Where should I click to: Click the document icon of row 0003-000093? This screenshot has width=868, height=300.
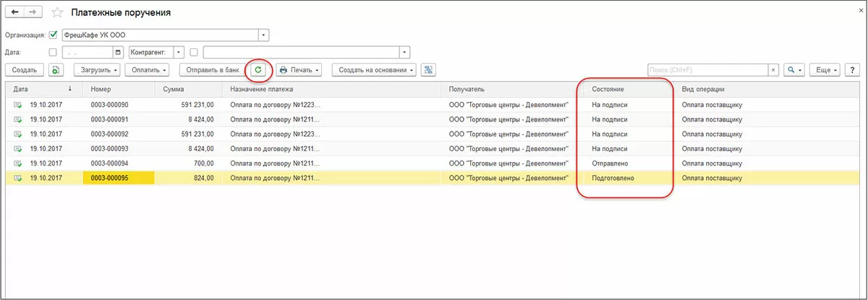tap(17, 149)
